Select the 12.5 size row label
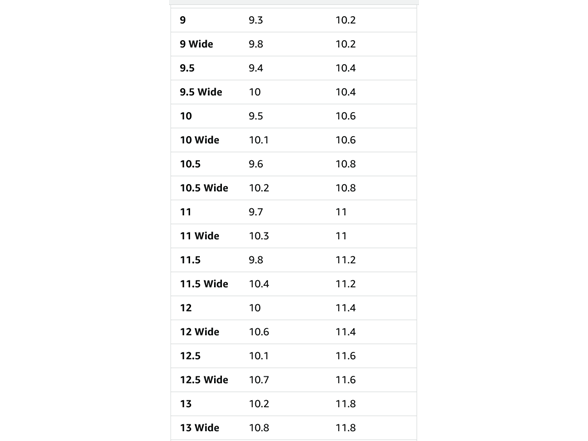This screenshot has height=441, width=588. [x=190, y=356]
